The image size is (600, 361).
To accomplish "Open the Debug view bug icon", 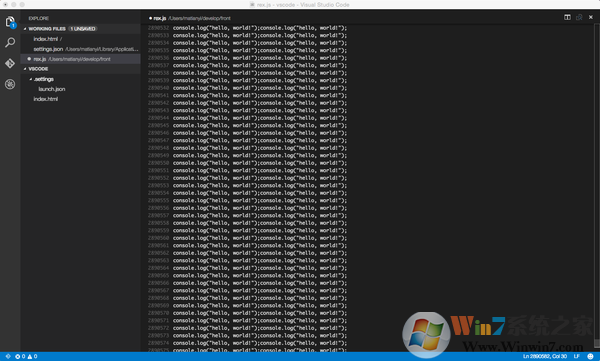I will [x=10, y=84].
